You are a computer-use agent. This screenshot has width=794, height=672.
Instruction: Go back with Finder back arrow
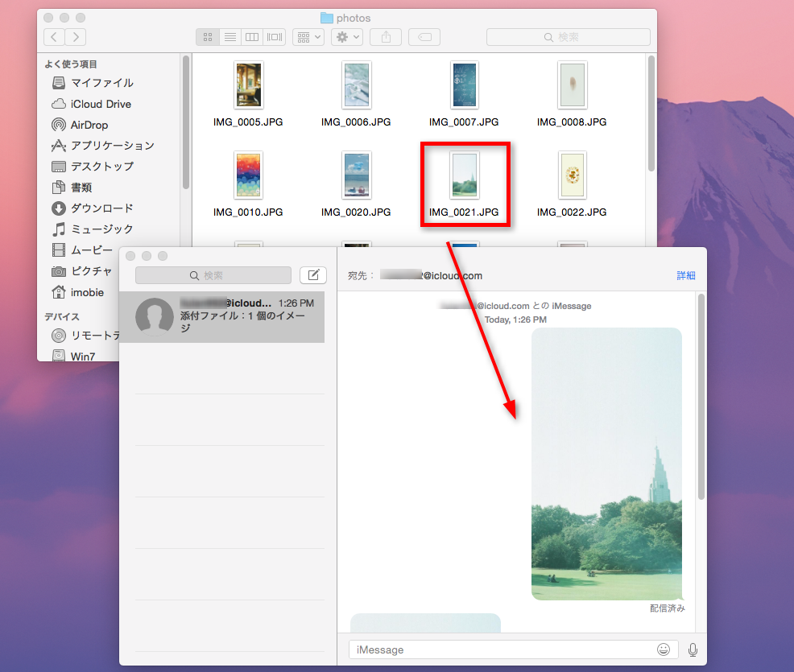coord(54,37)
